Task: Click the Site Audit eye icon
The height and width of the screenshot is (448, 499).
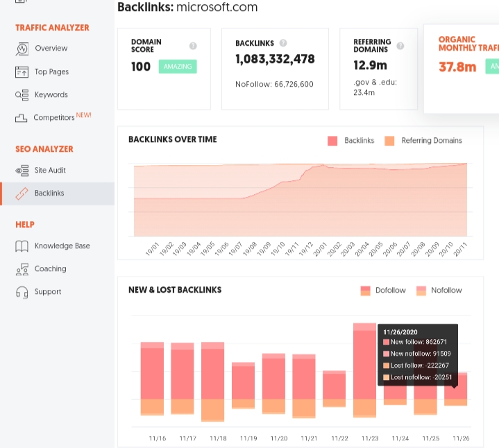Action: tap(22, 171)
